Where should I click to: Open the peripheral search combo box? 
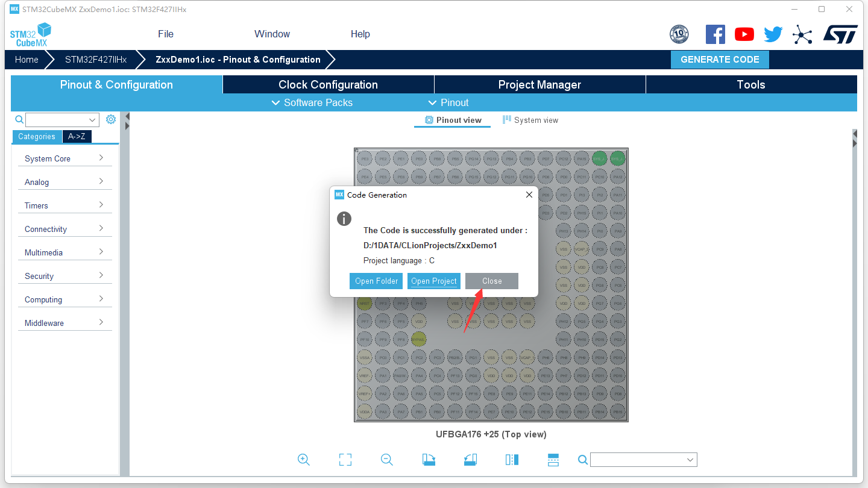(x=62, y=119)
